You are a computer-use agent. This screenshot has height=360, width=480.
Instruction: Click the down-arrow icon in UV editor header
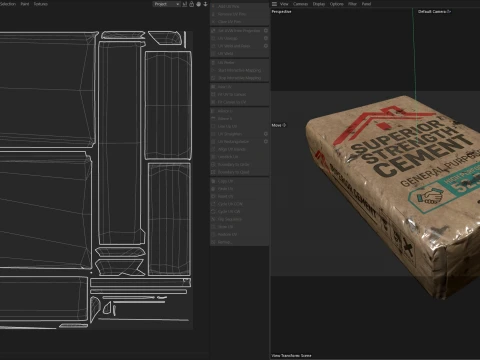[x=205, y=4]
